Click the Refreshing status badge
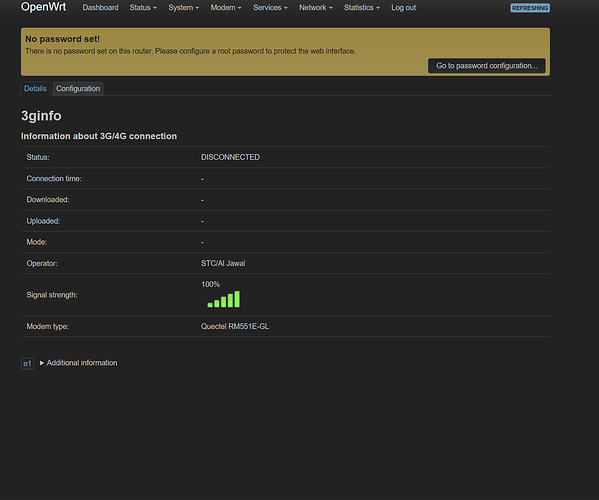599x500 pixels. pos(530,8)
